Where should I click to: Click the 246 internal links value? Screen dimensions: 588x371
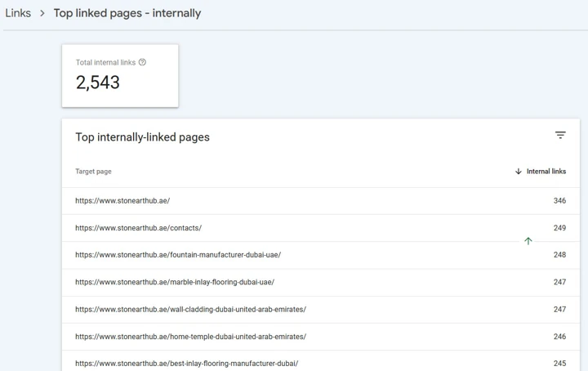pyautogui.click(x=559, y=337)
